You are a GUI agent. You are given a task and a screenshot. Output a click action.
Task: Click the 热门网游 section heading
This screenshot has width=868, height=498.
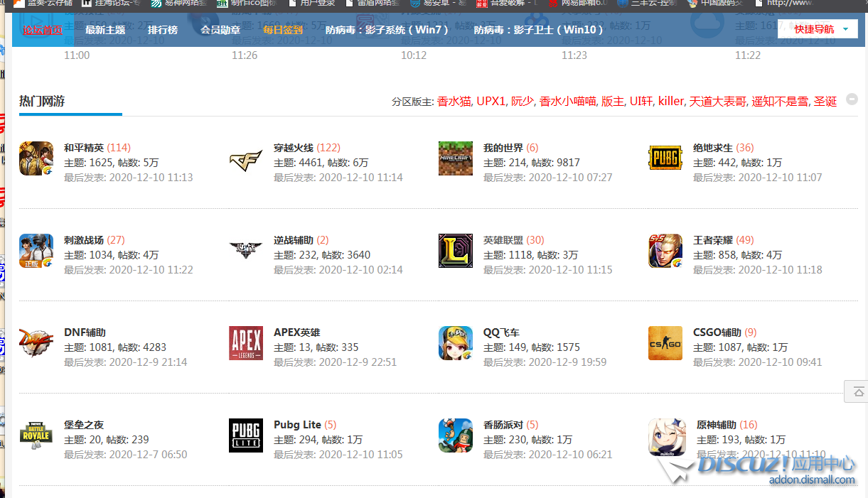pos(42,101)
